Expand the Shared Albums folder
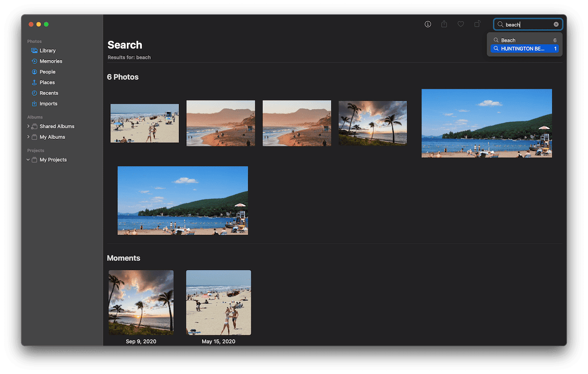The width and height of the screenshot is (588, 374). click(x=29, y=126)
